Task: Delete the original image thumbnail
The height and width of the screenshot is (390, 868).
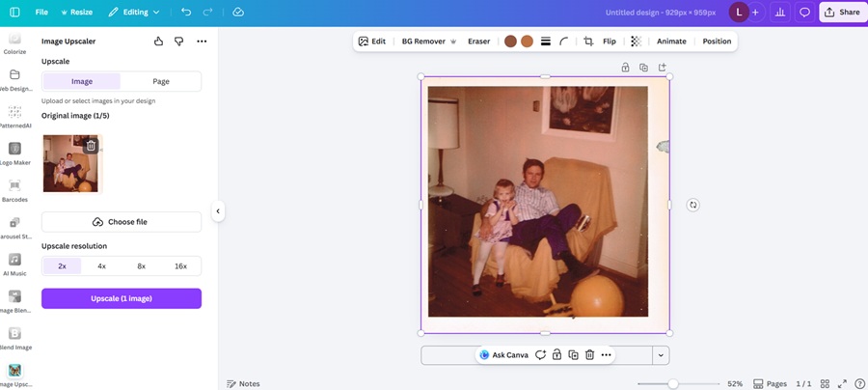Action: (x=91, y=146)
